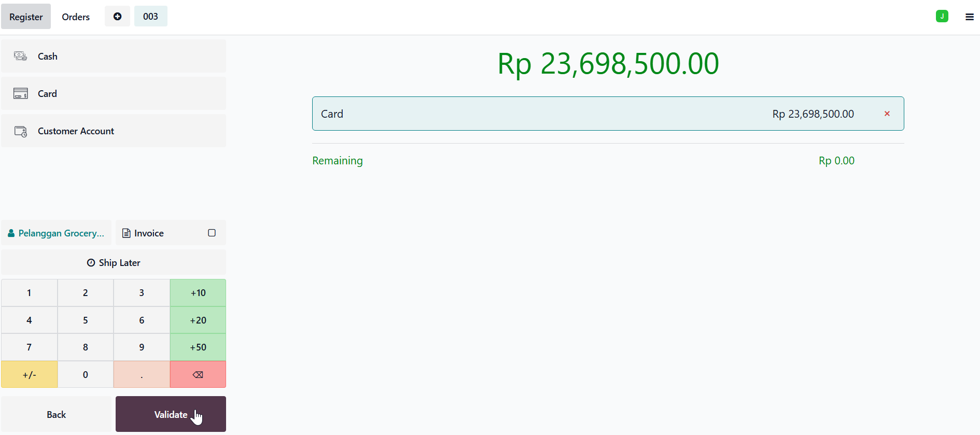Image resolution: width=980 pixels, height=435 pixels.
Task: Go Back to the product screen
Action: [56, 414]
